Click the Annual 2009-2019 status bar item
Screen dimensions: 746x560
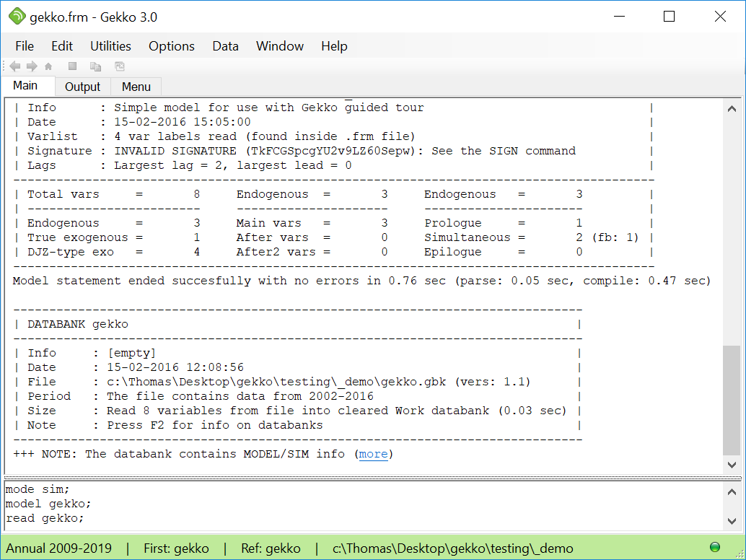[x=60, y=548]
